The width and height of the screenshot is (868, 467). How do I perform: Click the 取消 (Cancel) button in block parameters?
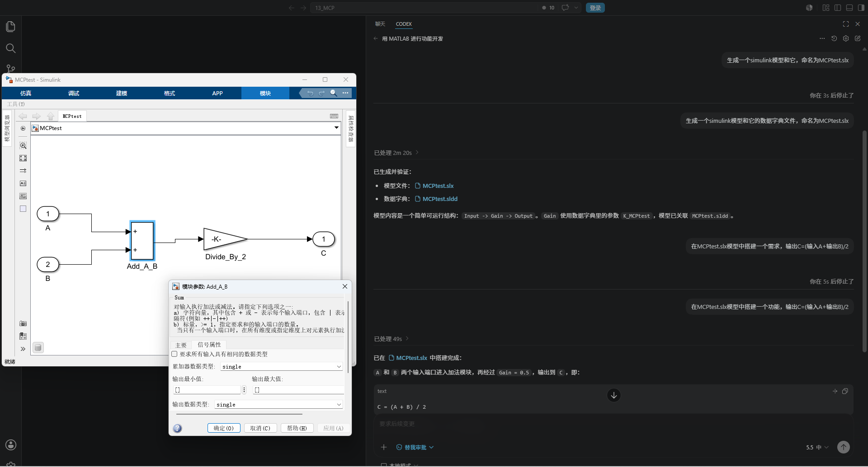(260, 428)
